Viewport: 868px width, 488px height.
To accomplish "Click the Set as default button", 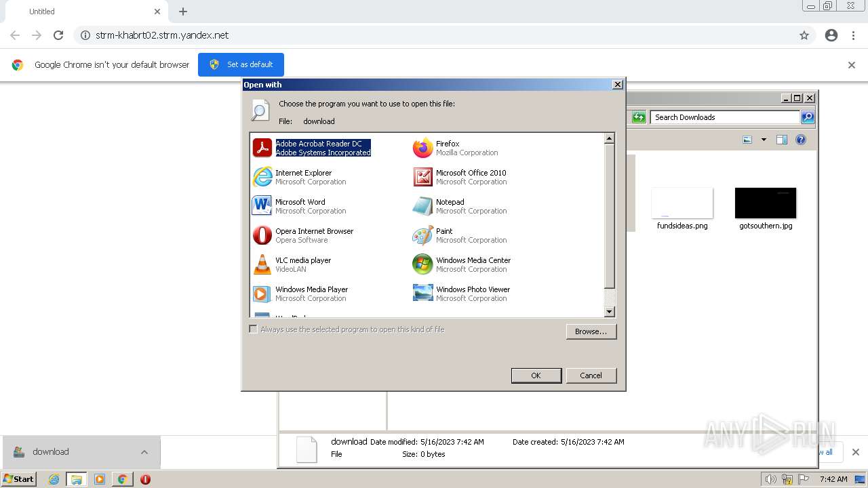I will (241, 64).
